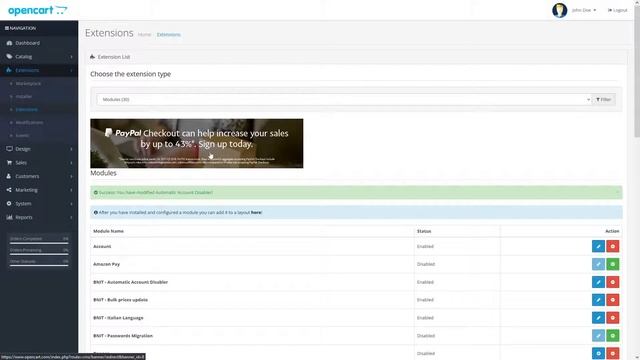Expand the Sales sidebar menu

39,162
